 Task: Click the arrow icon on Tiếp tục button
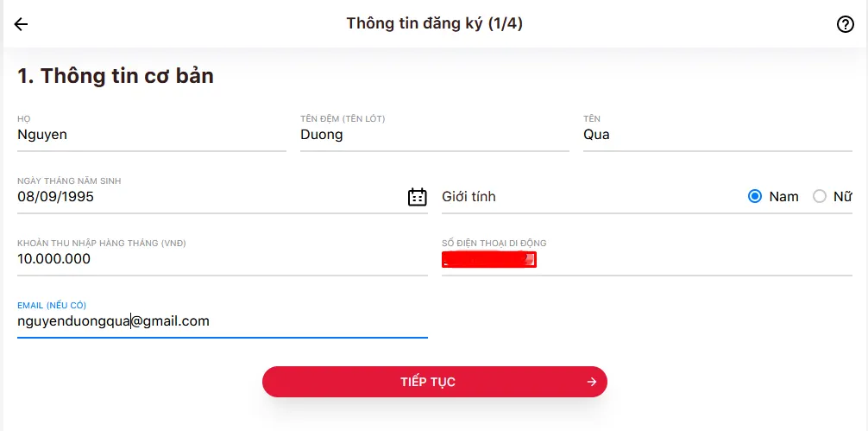(x=591, y=382)
